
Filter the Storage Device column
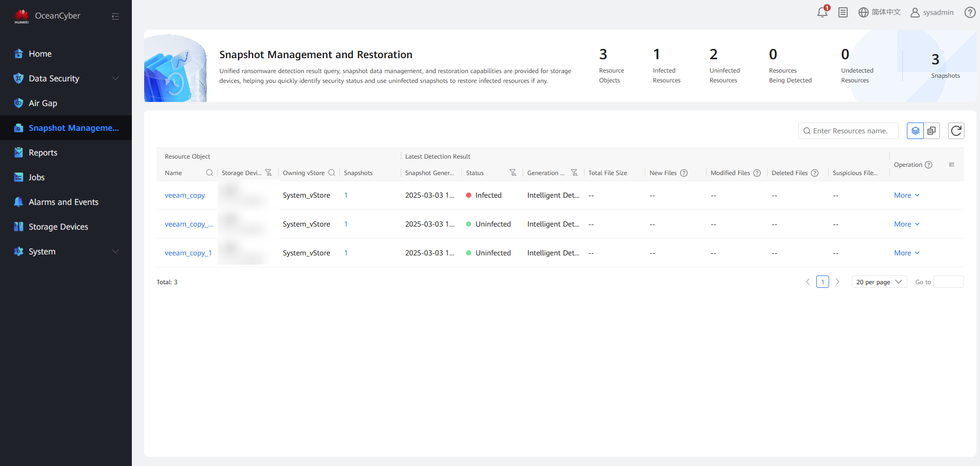click(268, 173)
